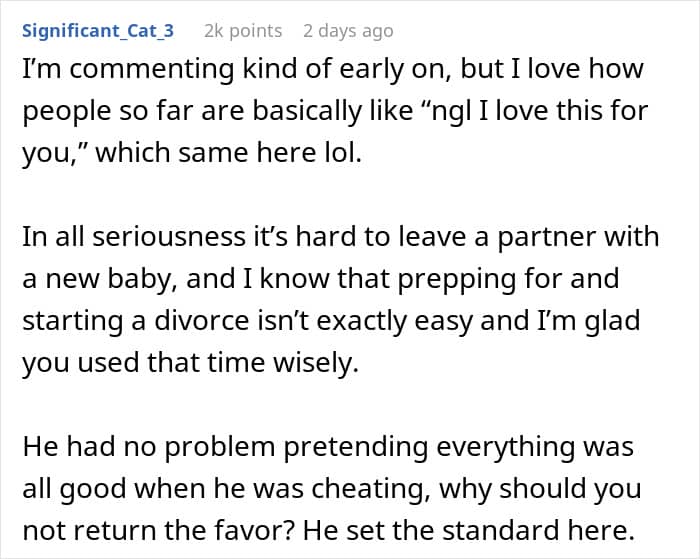This screenshot has width=700, height=559.
Task: Click the sentence 'He set the standard here.'
Action: [469, 530]
